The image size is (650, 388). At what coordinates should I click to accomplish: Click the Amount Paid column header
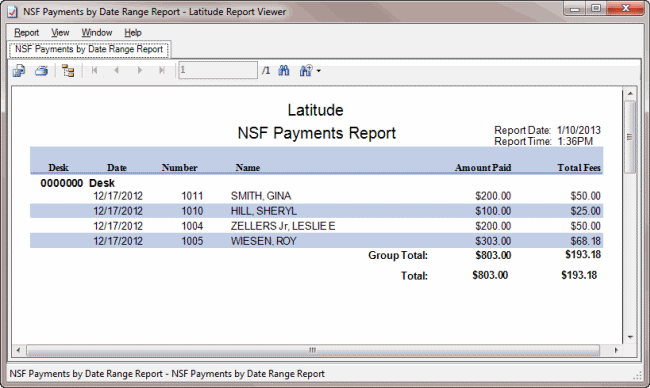483,167
